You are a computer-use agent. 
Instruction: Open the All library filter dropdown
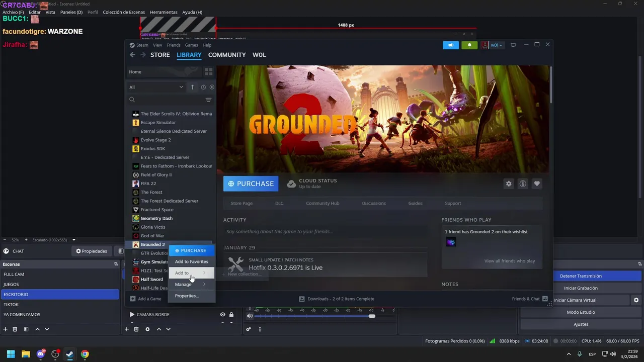tap(156, 87)
